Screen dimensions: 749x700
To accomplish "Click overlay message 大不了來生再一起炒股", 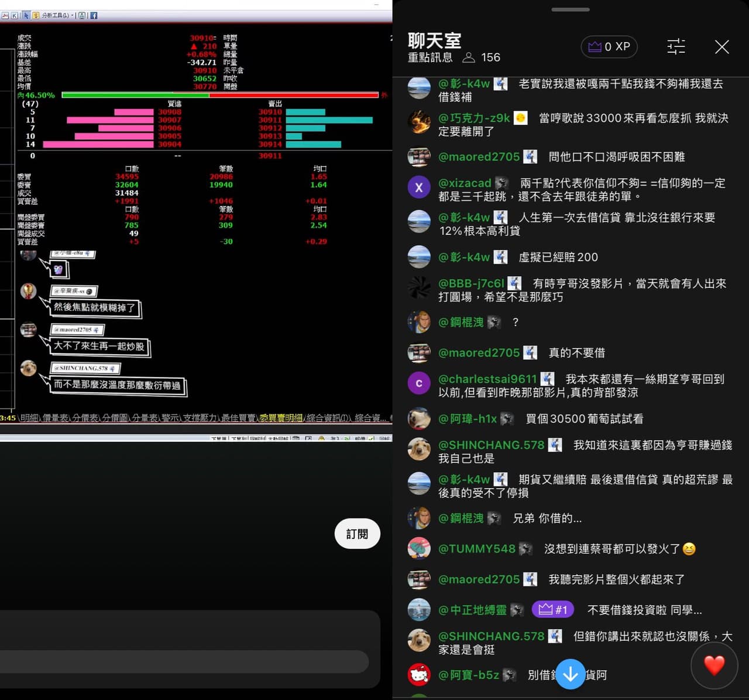I will [x=99, y=346].
